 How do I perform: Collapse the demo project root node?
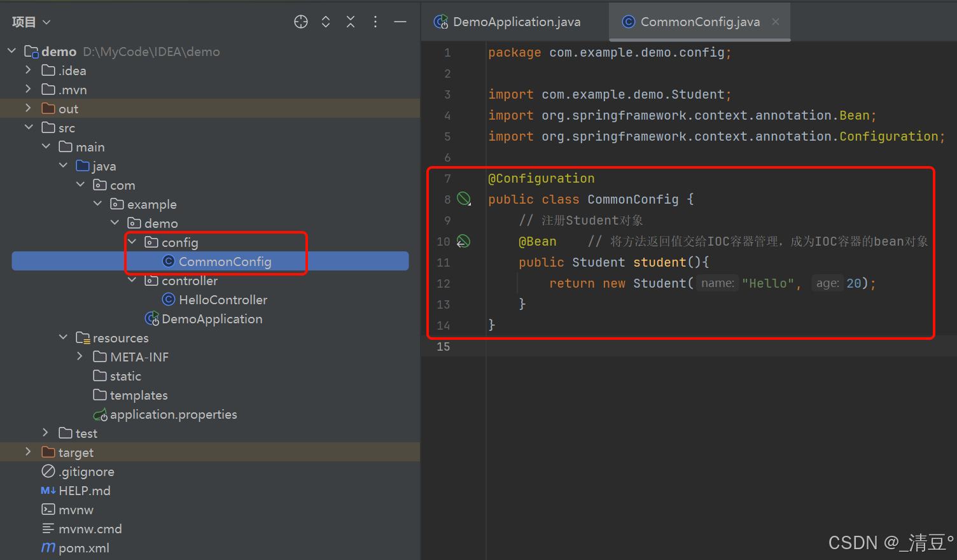click(x=11, y=50)
